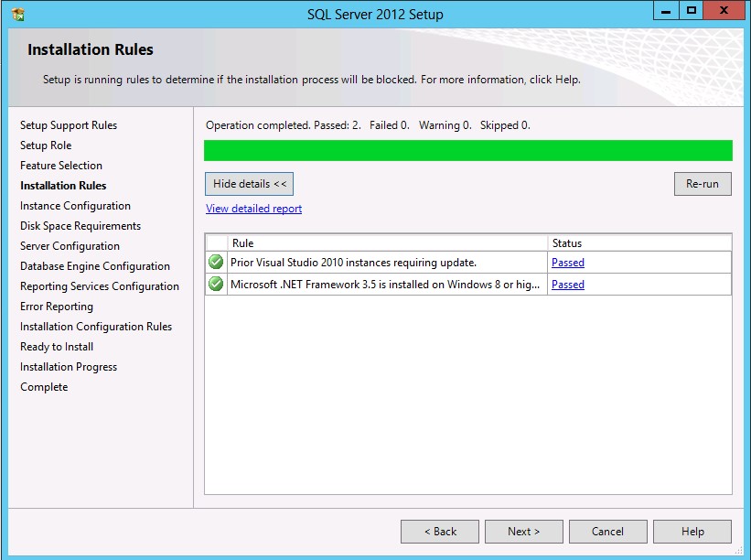Screen dimensions: 751x560
Task: Open Help for installation rules
Action: pyautogui.click(x=692, y=532)
